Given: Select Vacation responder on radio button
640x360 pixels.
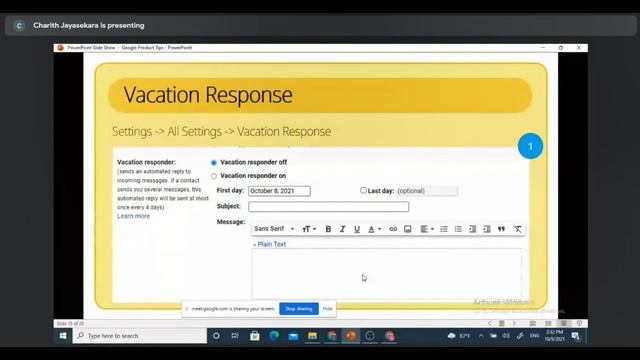Looking at the screenshot, I should pos(214,176).
